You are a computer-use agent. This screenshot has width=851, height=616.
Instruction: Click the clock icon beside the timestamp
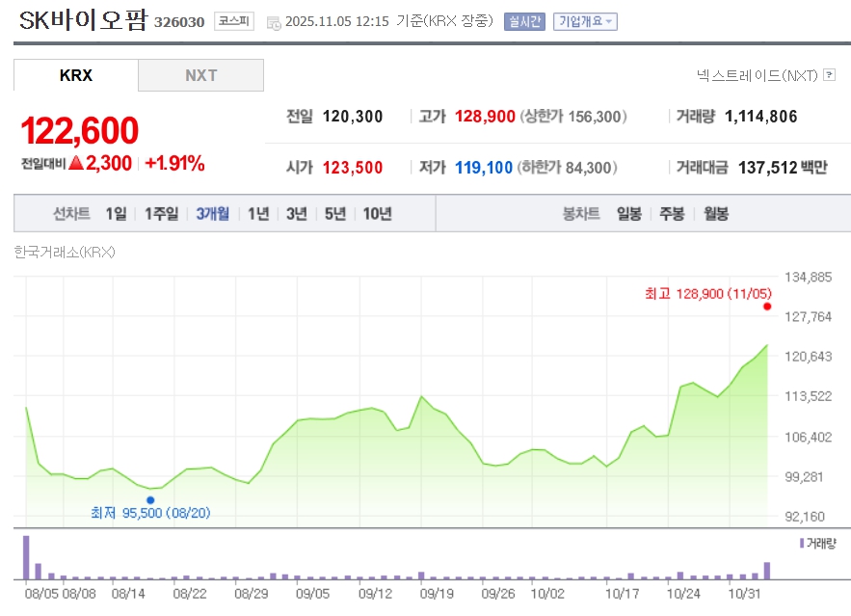tap(273, 22)
